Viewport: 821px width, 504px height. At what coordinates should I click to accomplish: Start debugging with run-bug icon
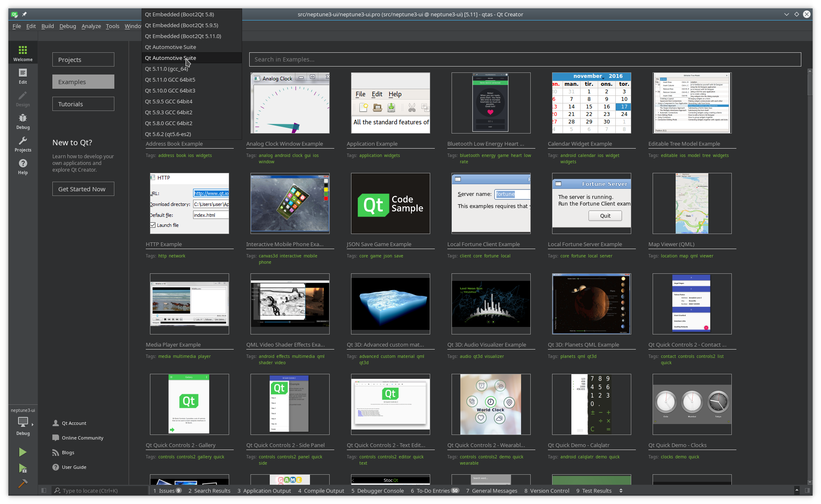point(23,468)
